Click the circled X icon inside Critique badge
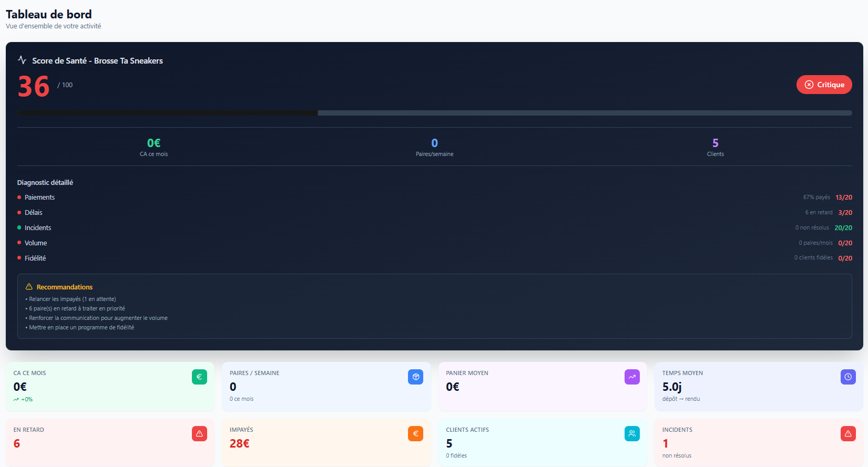The image size is (868, 467). (809, 85)
